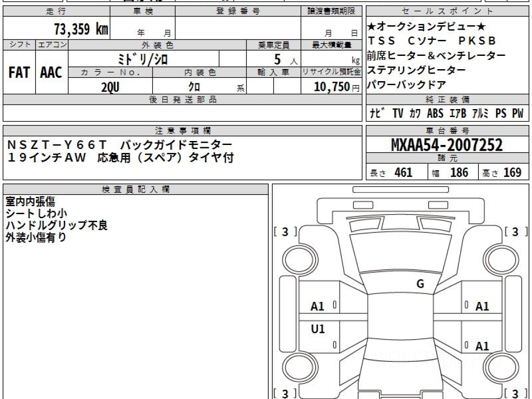Select the mileage value 73,359 km
Image resolution: width=532 pixels, height=399 pixels.
(x=81, y=29)
